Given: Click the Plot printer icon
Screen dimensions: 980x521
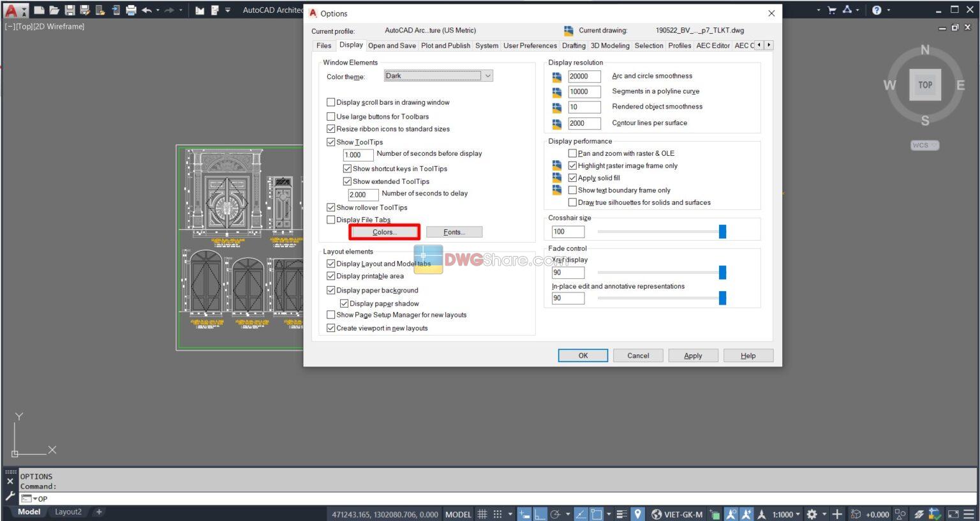Looking at the screenshot, I should [x=131, y=10].
